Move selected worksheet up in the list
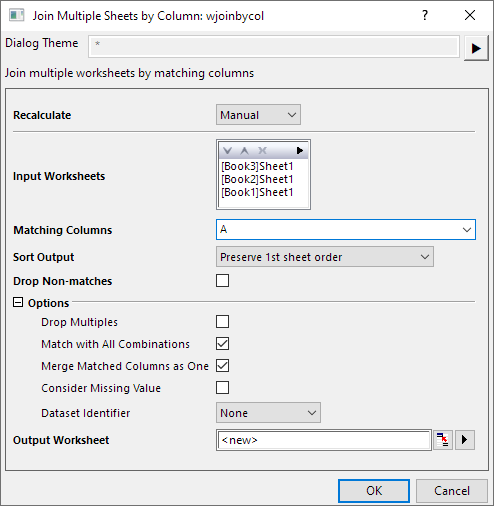Viewport: 494px width, 506px height. (245, 151)
